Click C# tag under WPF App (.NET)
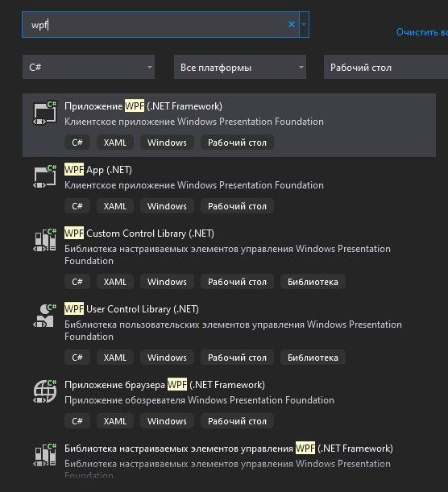The width and height of the screenshot is (448, 492). click(x=77, y=206)
